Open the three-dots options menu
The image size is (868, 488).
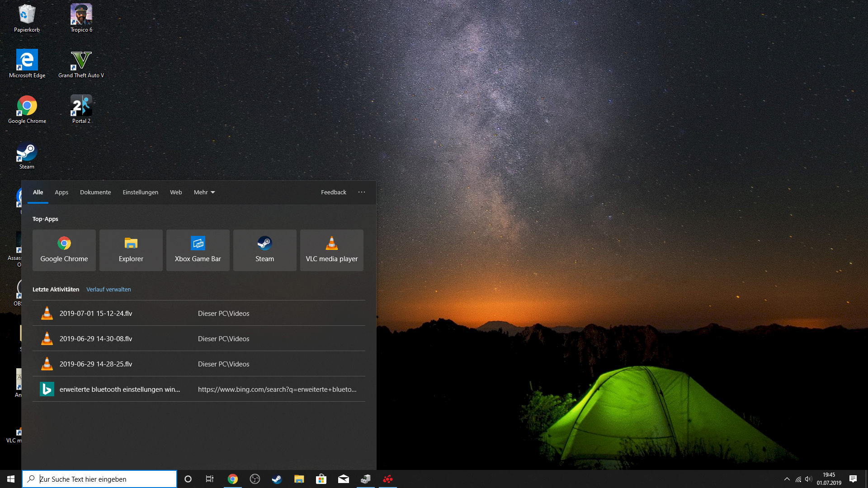[x=362, y=192]
